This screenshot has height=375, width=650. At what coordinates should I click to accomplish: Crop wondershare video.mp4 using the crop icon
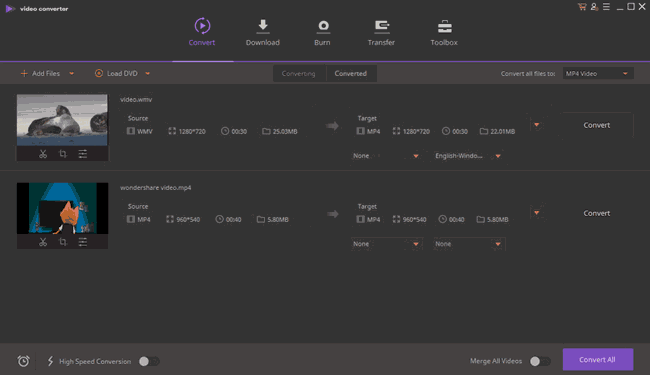click(x=63, y=242)
